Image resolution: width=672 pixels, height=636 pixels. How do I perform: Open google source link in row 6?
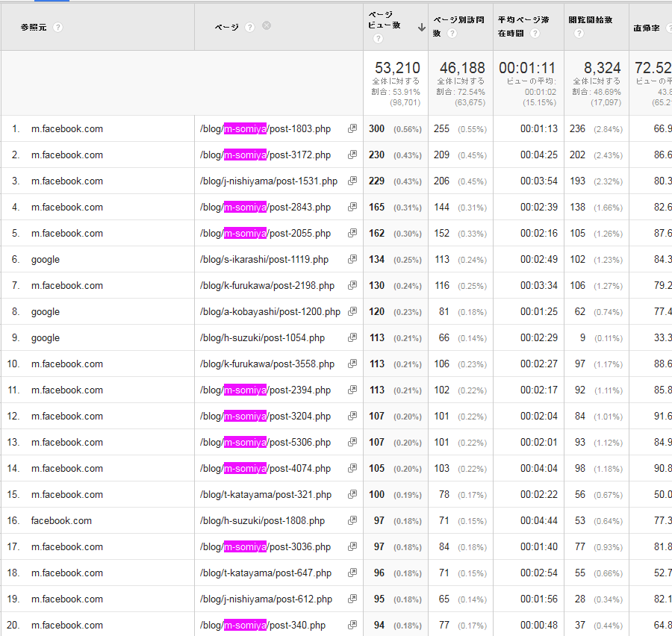click(46, 260)
